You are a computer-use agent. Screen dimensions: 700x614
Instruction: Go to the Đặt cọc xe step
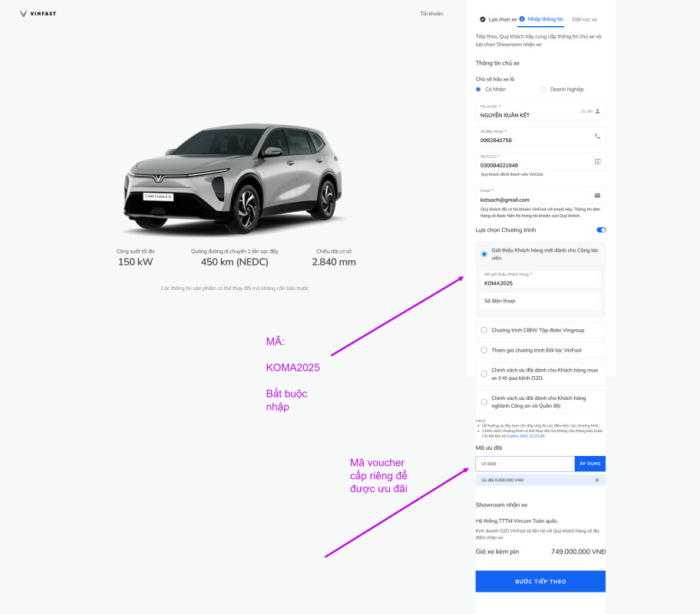(584, 19)
